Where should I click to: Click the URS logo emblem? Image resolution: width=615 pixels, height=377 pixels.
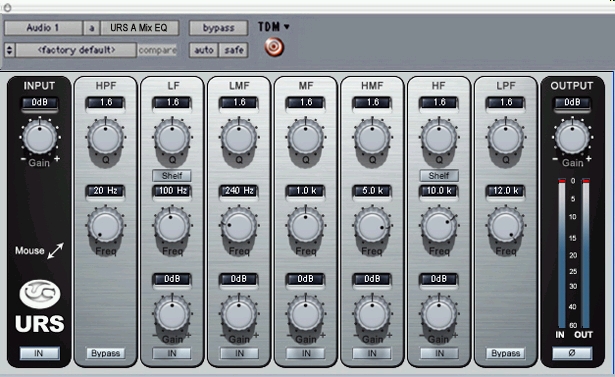tap(40, 294)
